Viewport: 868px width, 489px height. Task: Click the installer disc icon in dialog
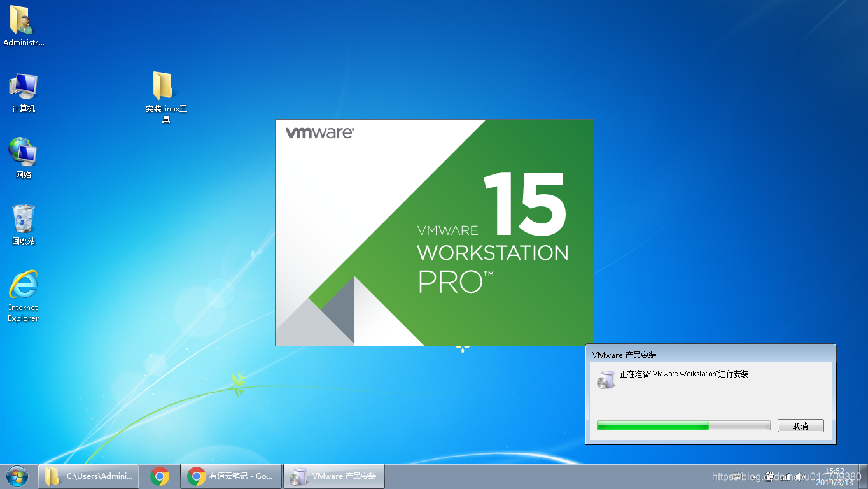[x=606, y=379]
